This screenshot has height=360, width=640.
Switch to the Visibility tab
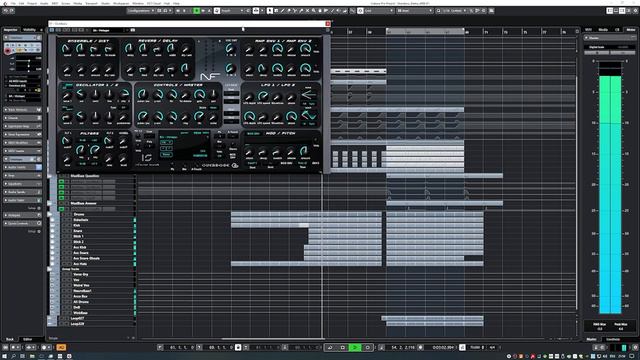[29, 30]
